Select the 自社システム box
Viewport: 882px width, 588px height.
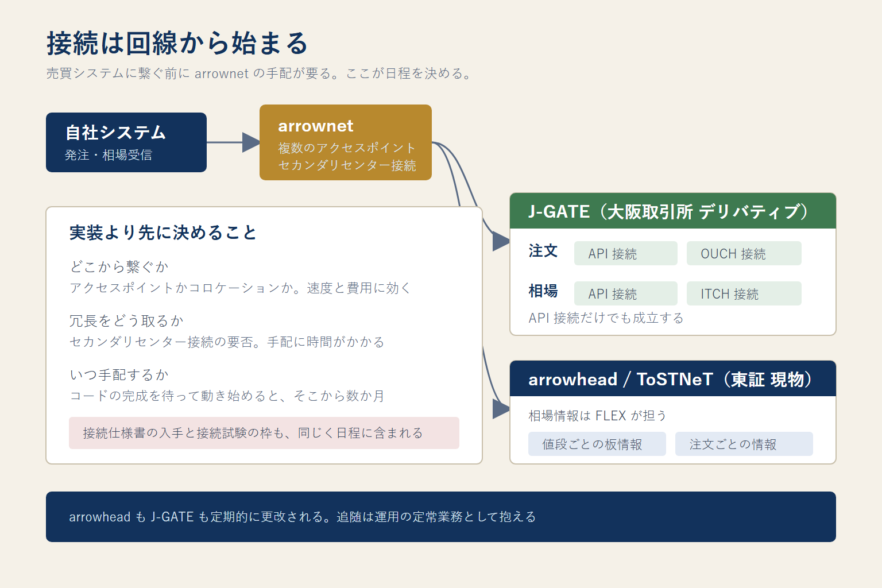click(126, 142)
